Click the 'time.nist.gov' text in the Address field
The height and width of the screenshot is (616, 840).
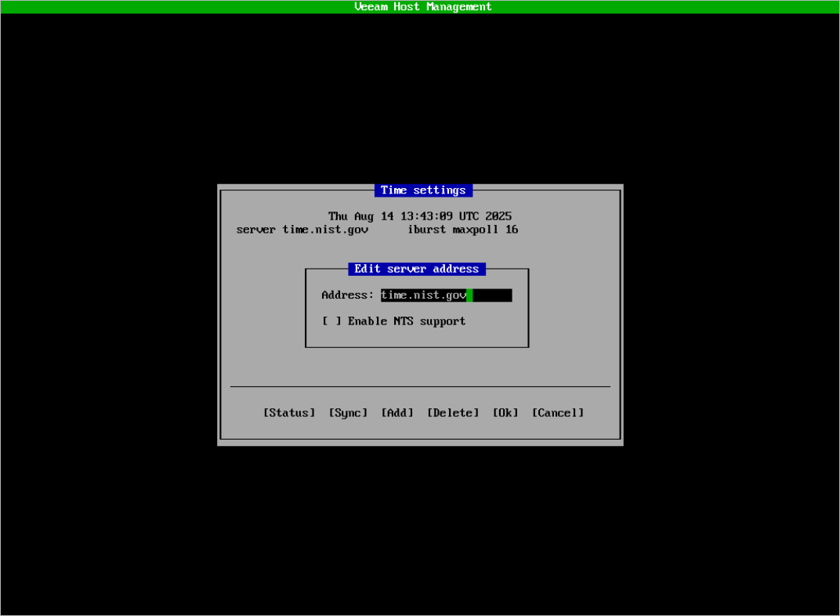click(x=423, y=295)
